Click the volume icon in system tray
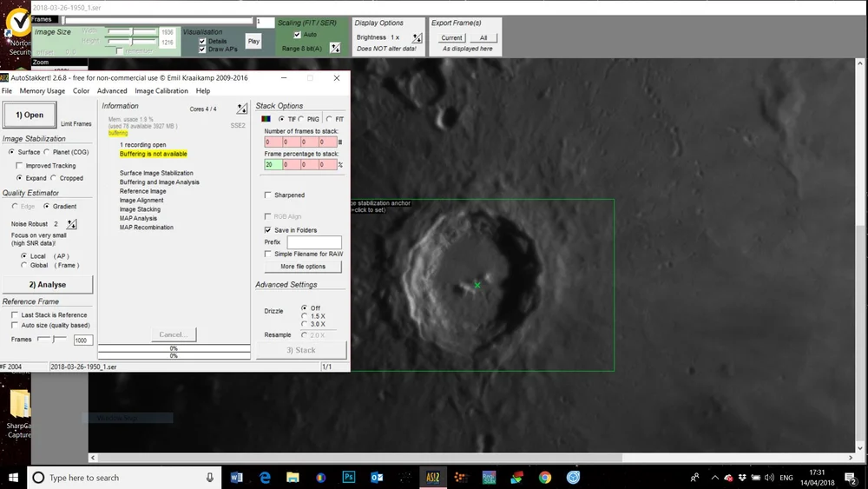Image resolution: width=868 pixels, height=489 pixels. point(769,478)
